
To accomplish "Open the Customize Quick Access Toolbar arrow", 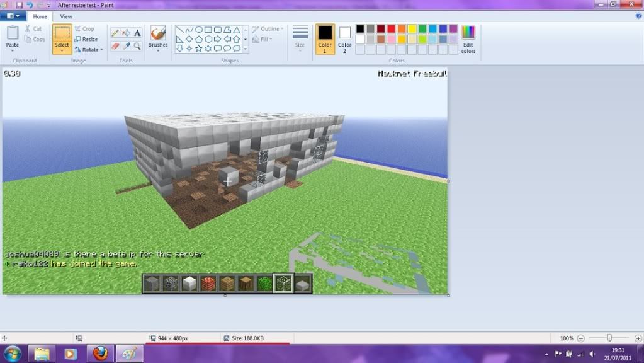I will [x=48, y=5].
